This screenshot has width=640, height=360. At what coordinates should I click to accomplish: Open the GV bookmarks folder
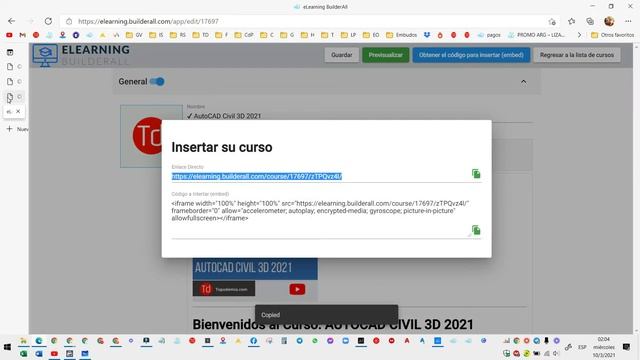tap(134, 35)
